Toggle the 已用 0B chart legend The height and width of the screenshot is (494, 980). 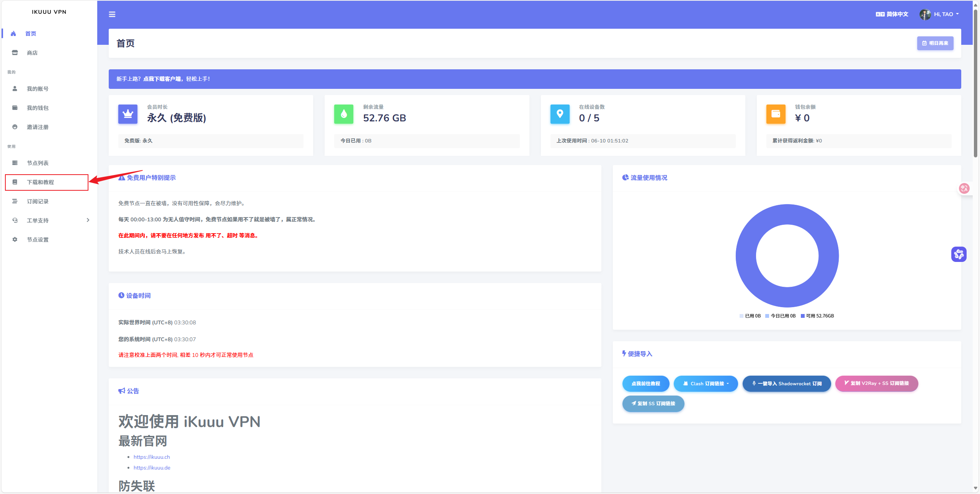click(x=750, y=316)
